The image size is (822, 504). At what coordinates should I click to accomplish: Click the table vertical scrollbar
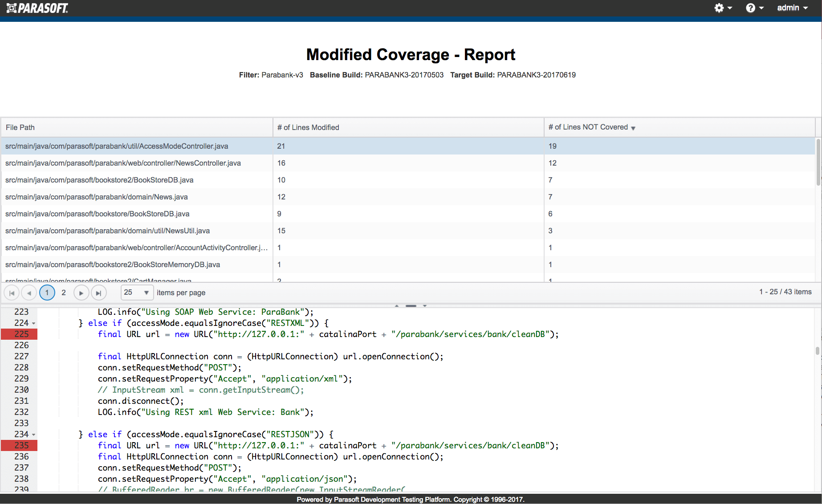[x=818, y=162]
